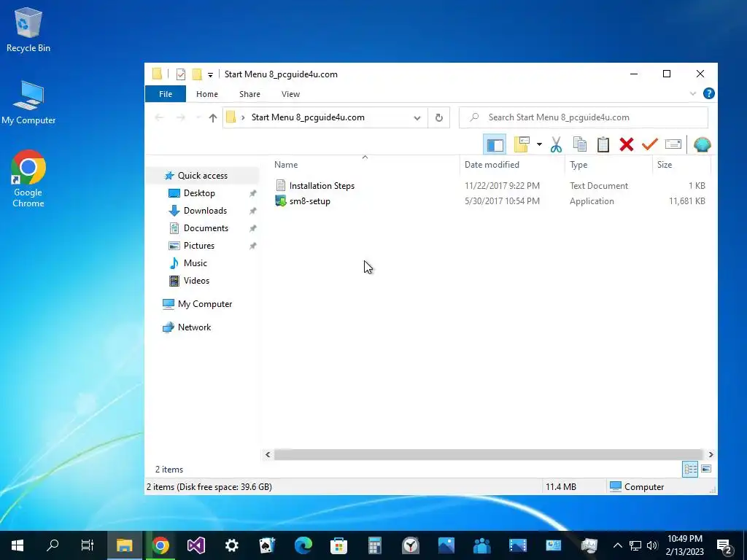Expand the ribbon with the chevron

pyautogui.click(x=693, y=93)
